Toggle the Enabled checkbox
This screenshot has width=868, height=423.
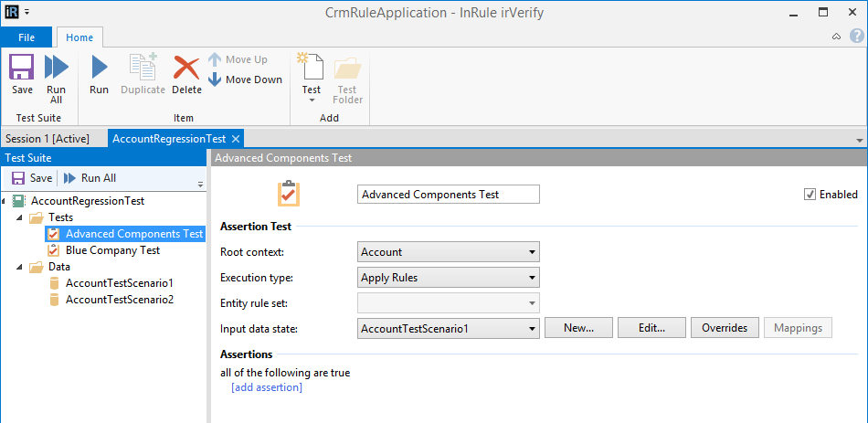[810, 195]
